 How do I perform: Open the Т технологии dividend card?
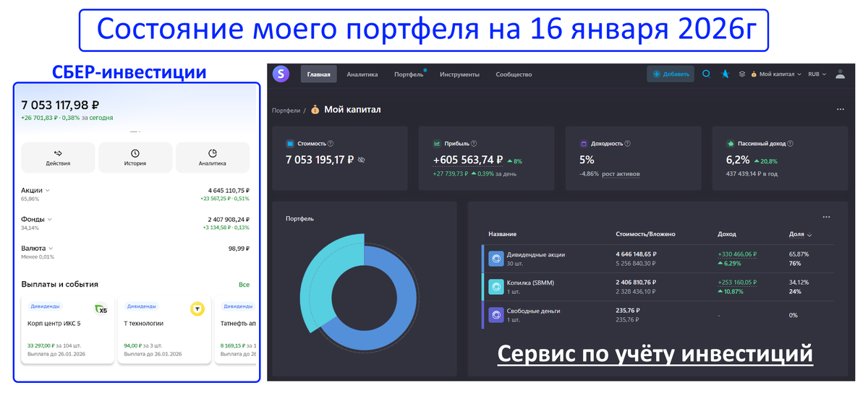(x=164, y=329)
